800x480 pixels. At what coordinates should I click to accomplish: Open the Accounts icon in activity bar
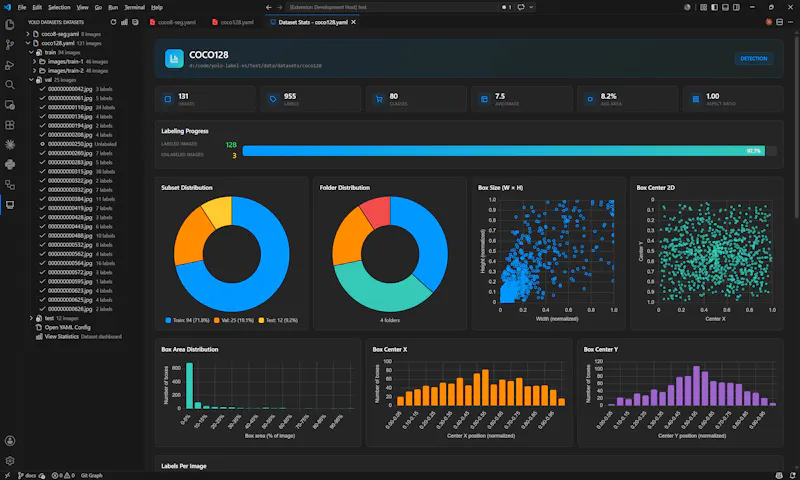coord(10,441)
